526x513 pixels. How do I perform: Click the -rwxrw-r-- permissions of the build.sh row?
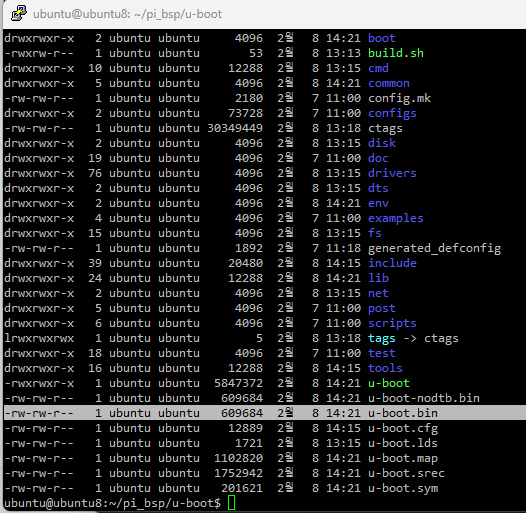click(39, 53)
